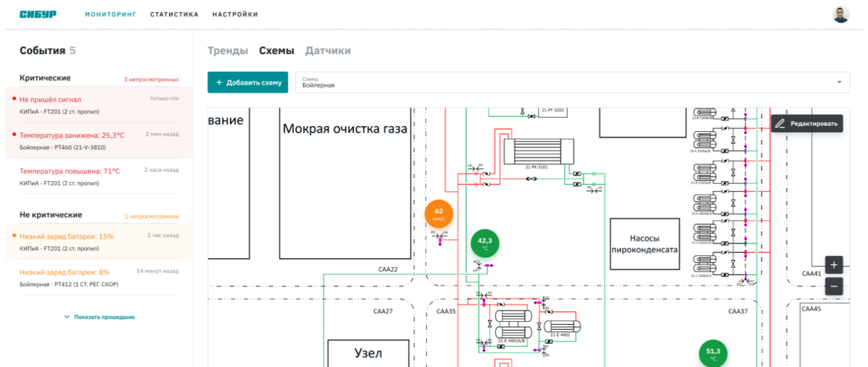Switch to the Статистика menu item
This screenshot has width=868, height=367.
click(173, 13)
